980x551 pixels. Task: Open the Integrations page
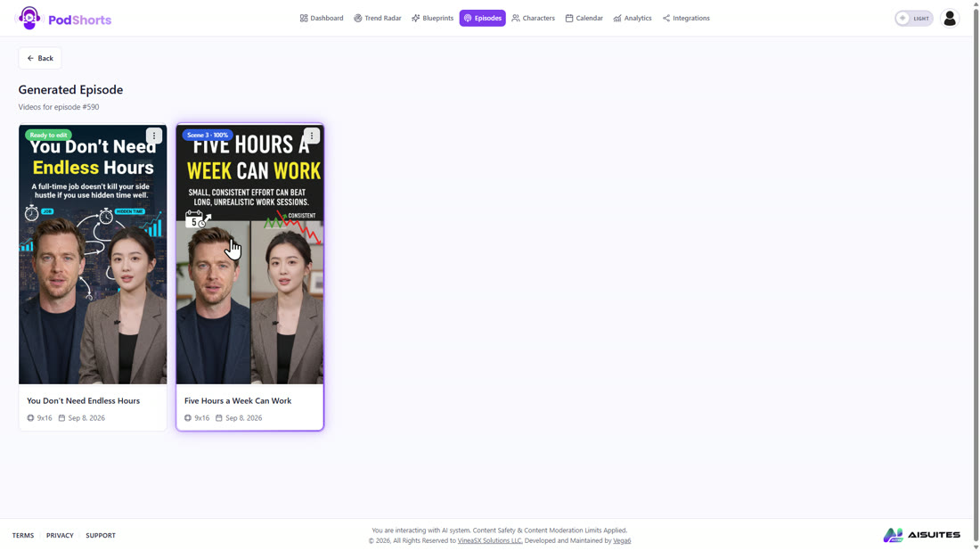(x=686, y=18)
